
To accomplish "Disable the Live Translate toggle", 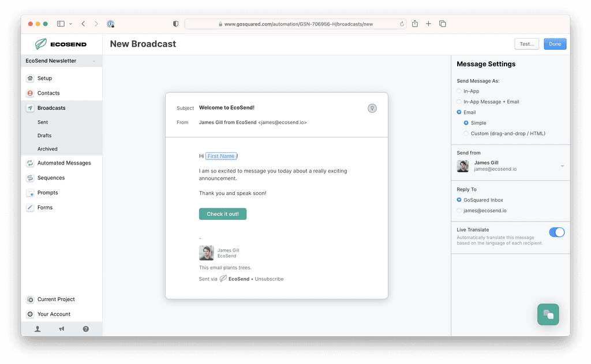I will pos(556,232).
